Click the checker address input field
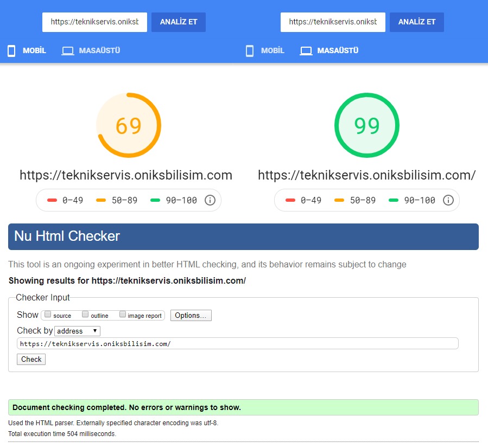The width and height of the screenshot is (488, 448). tap(237, 343)
